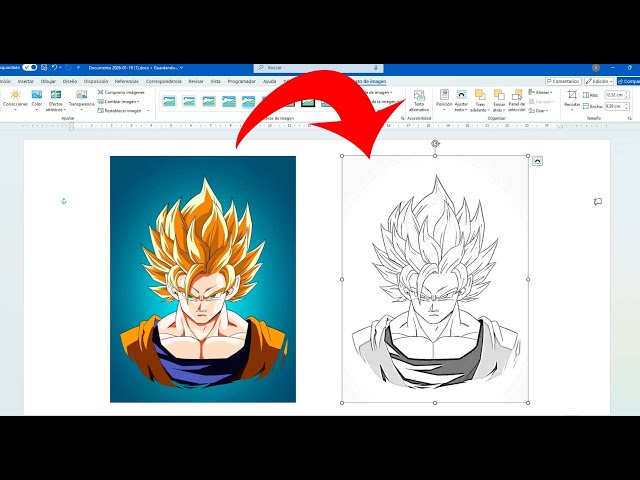Click the Redo icon
The image size is (640, 480).
[x=68, y=67]
